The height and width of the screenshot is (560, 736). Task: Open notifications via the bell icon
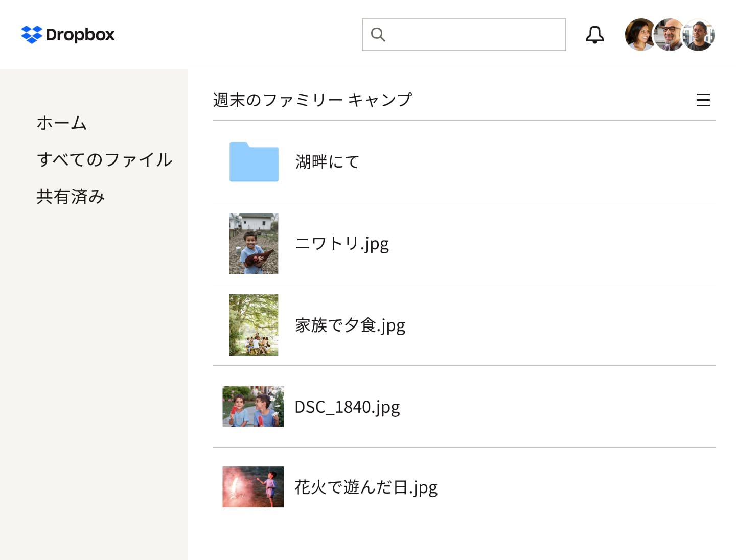(x=594, y=34)
